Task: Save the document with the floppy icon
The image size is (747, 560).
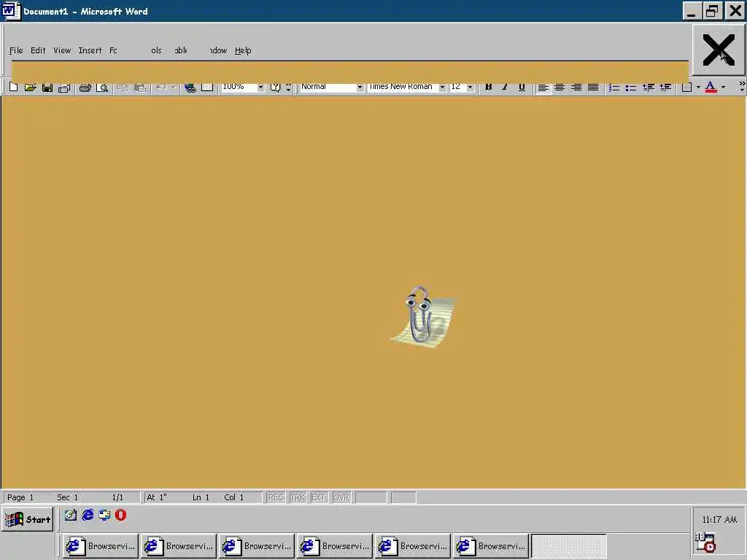Action: [x=47, y=87]
